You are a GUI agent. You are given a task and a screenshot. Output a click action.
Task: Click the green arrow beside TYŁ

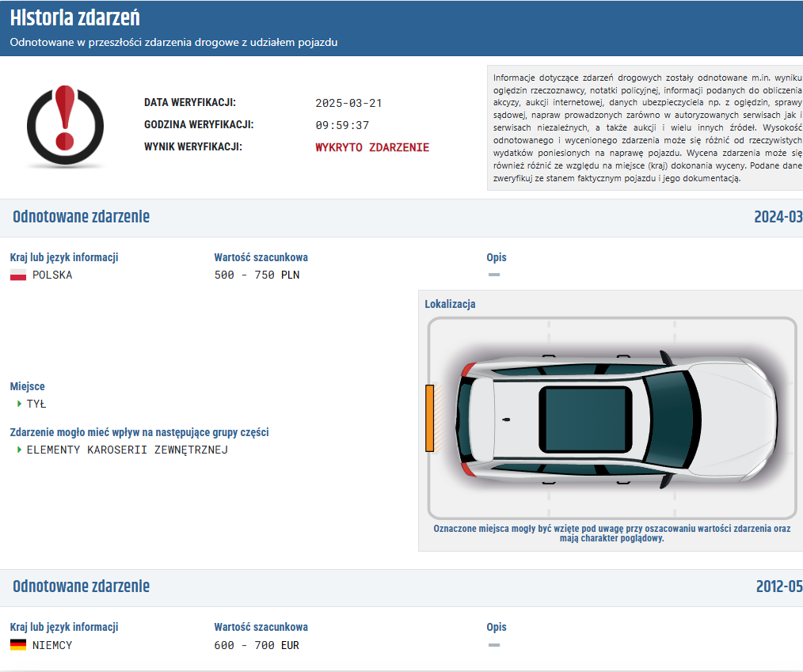coord(20,404)
